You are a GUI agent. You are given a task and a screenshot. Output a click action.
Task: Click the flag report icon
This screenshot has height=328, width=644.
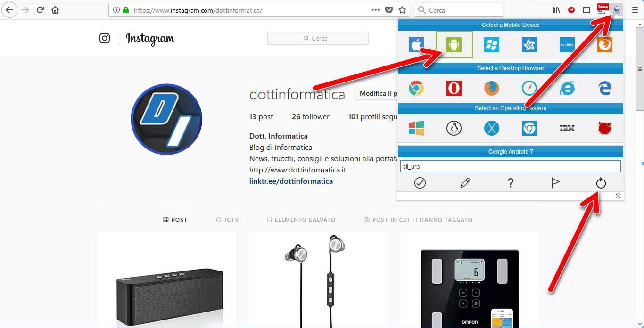tap(555, 183)
